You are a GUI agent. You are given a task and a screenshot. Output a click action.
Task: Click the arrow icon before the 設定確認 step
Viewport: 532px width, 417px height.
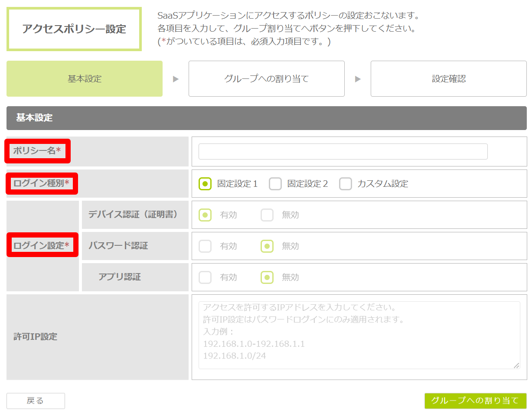click(x=358, y=79)
